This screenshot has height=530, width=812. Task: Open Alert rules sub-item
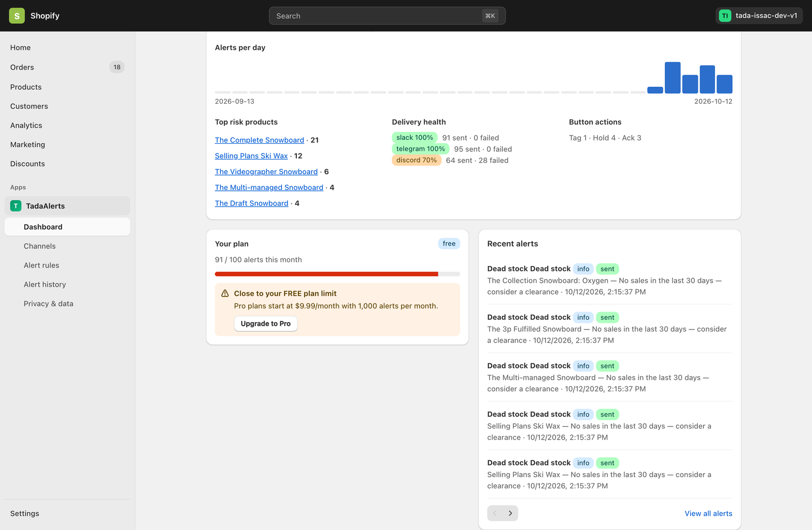pos(67,265)
